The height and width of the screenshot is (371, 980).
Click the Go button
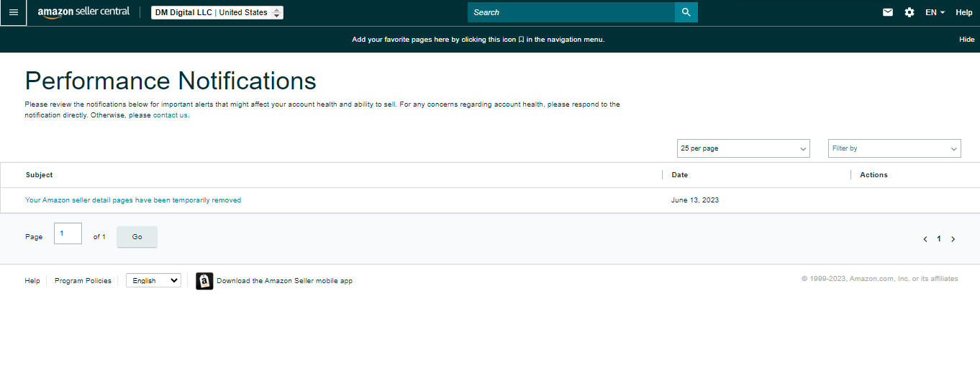tap(137, 237)
